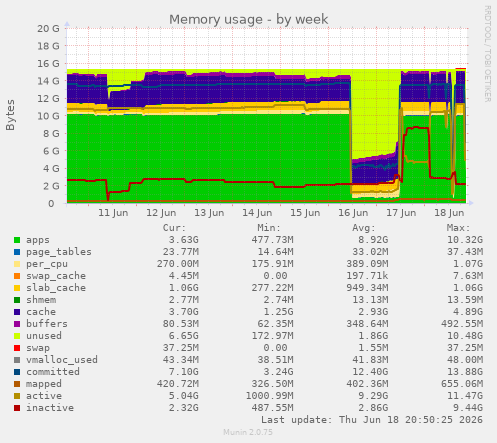Click the graph title 'Memory usage - by week'
497x443 pixels.
point(249,20)
